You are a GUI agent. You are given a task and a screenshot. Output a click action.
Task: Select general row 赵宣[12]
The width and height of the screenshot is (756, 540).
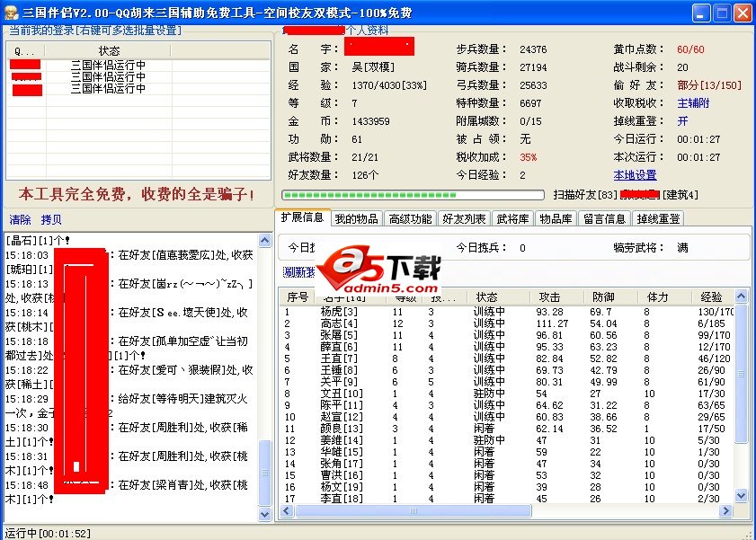[506, 417]
